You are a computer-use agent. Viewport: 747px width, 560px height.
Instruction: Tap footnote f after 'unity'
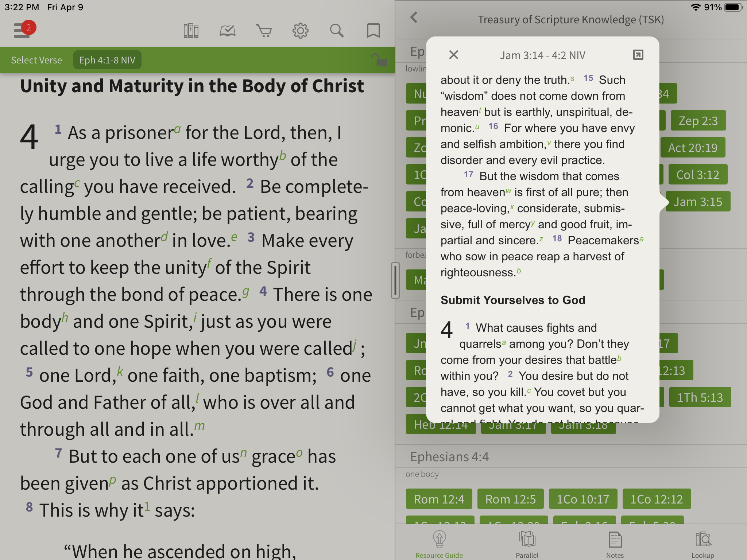[x=209, y=263]
